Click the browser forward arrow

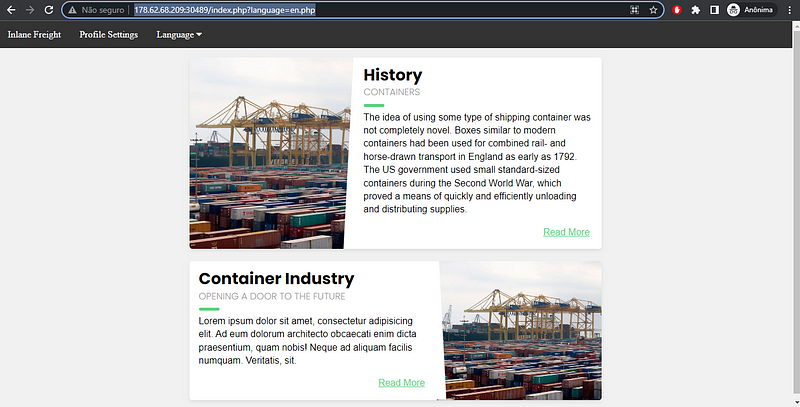pos(30,10)
